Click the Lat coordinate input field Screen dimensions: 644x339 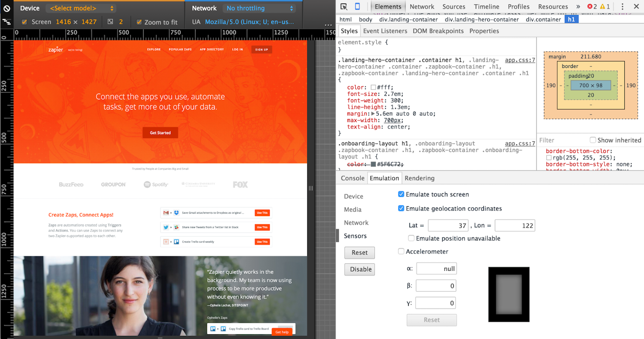448,225
